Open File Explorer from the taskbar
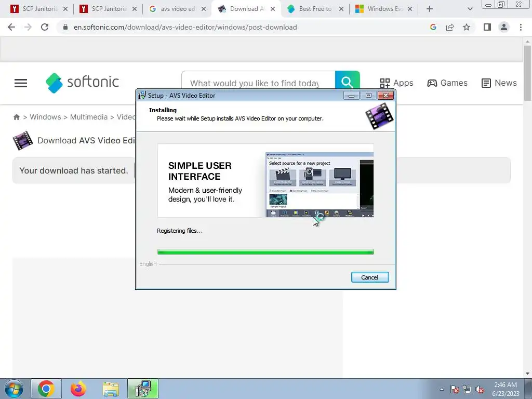 pos(111,389)
